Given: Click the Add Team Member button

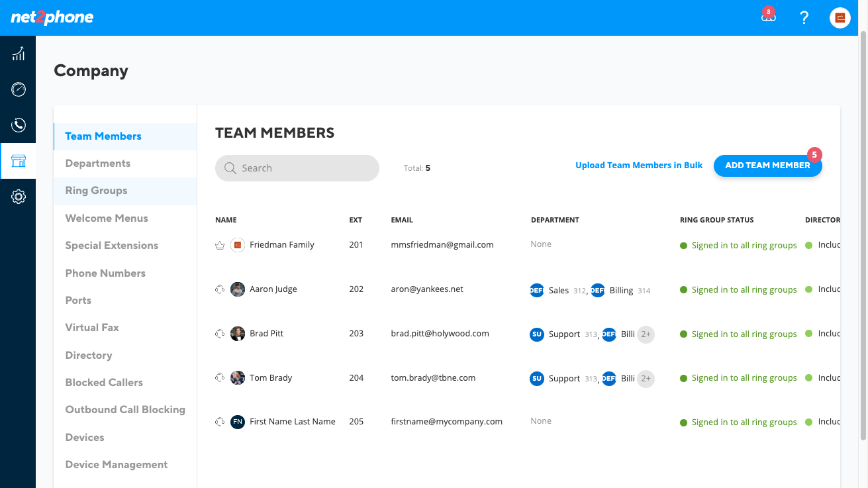Looking at the screenshot, I should point(767,166).
